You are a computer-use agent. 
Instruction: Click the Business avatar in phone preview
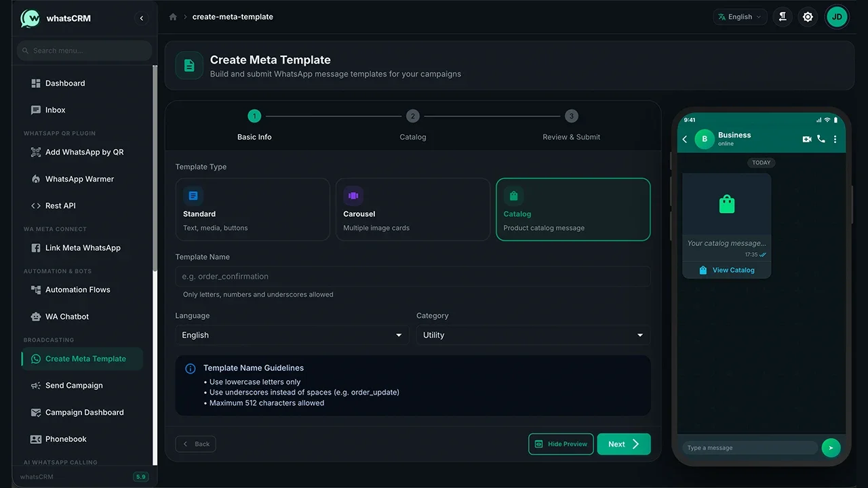(x=705, y=139)
